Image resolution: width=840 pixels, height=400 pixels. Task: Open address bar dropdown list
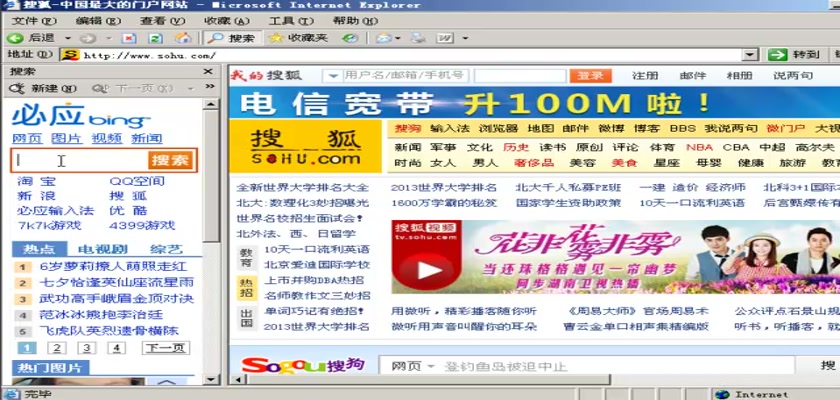pyautogui.click(x=751, y=55)
